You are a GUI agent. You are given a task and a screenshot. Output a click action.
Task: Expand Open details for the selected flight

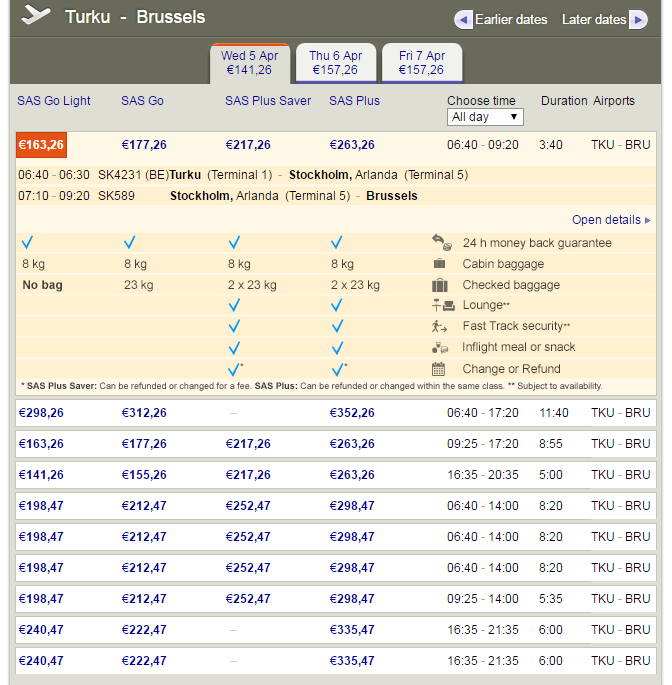(x=611, y=220)
